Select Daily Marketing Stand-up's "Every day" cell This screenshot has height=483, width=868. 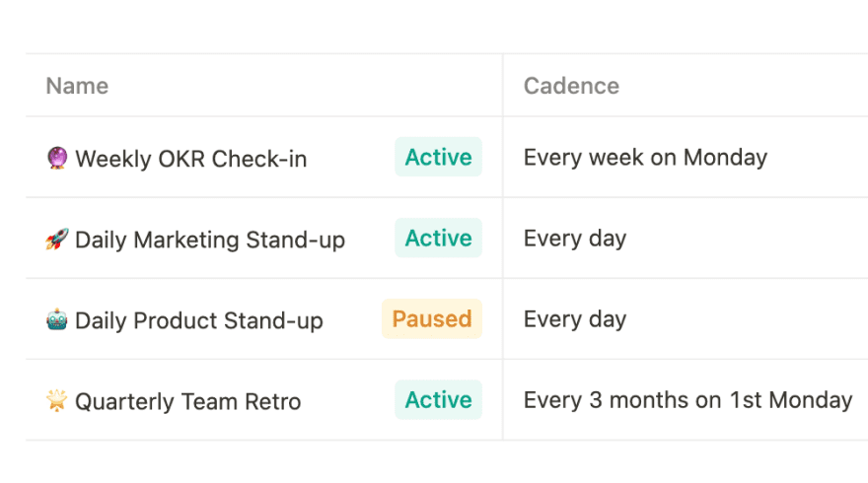click(575, 238)
